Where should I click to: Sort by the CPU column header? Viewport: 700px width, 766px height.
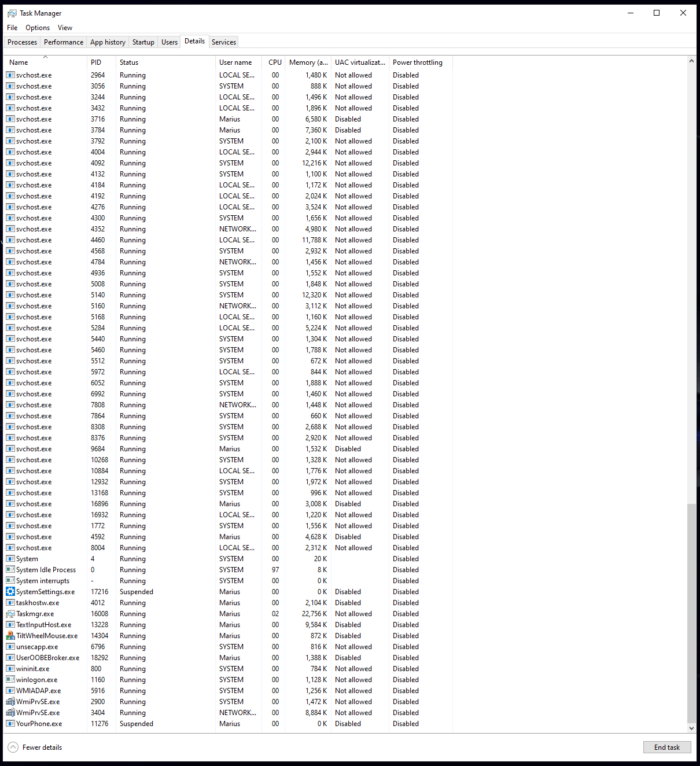[273, 62]
